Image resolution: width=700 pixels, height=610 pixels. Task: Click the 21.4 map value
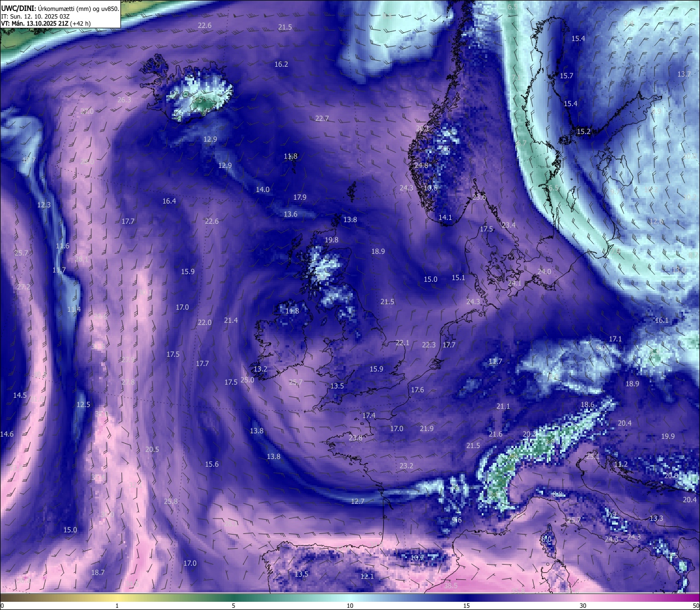231,320
